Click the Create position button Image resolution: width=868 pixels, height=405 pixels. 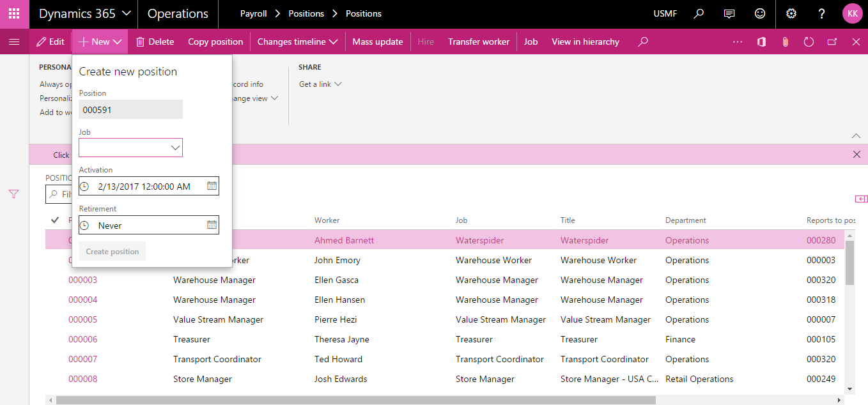[112, 251]
